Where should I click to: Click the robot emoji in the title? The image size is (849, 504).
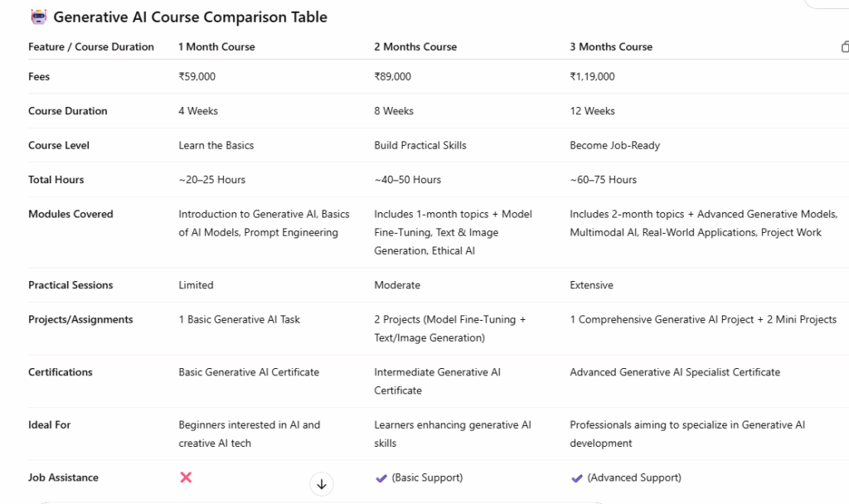(x=38, y=17)
